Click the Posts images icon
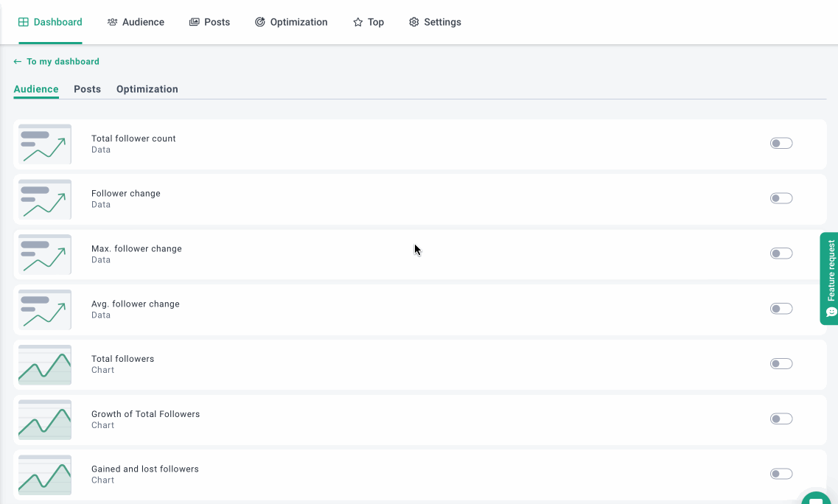The image size is (838, 504). point(195,22)
